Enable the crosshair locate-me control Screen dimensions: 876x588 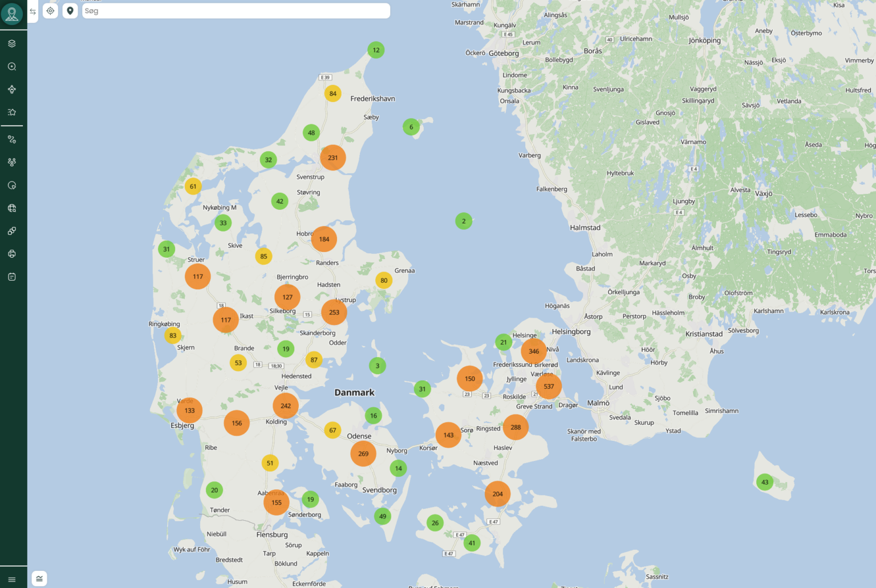[x=50, y=11]
